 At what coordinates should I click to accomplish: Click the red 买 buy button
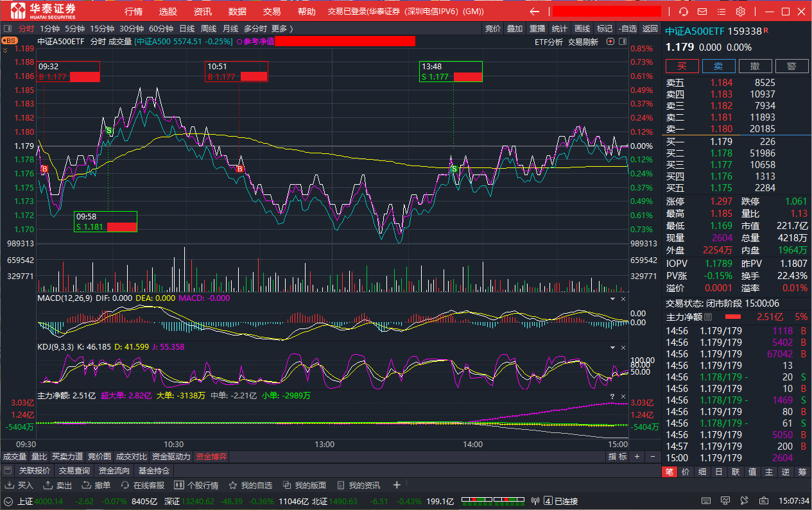click(682, 66)
